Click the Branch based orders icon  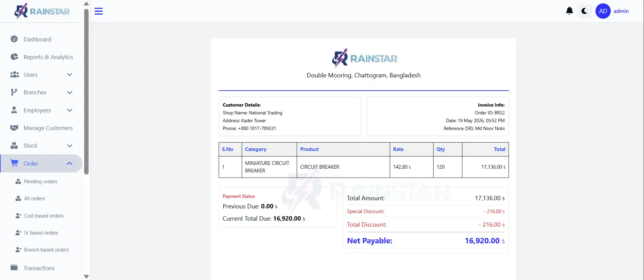coord(18,249)
